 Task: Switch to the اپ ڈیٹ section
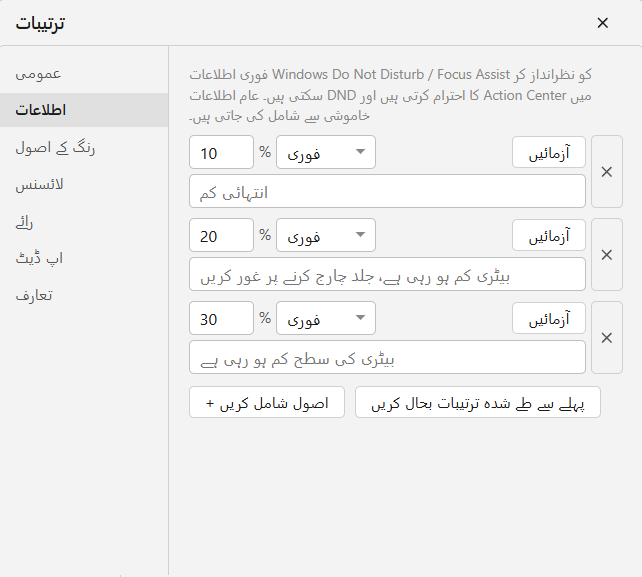(84, 258)
